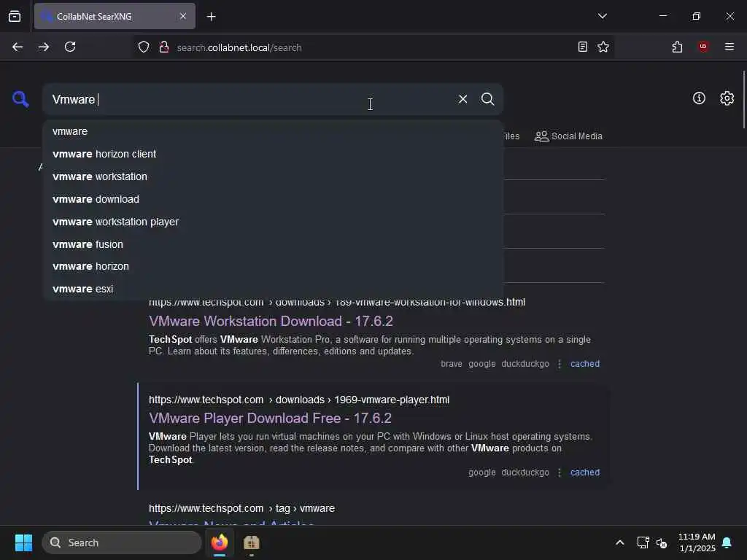Open the muted volume tray icon
Screen dimensions: 747x560
tap(661, 542)
